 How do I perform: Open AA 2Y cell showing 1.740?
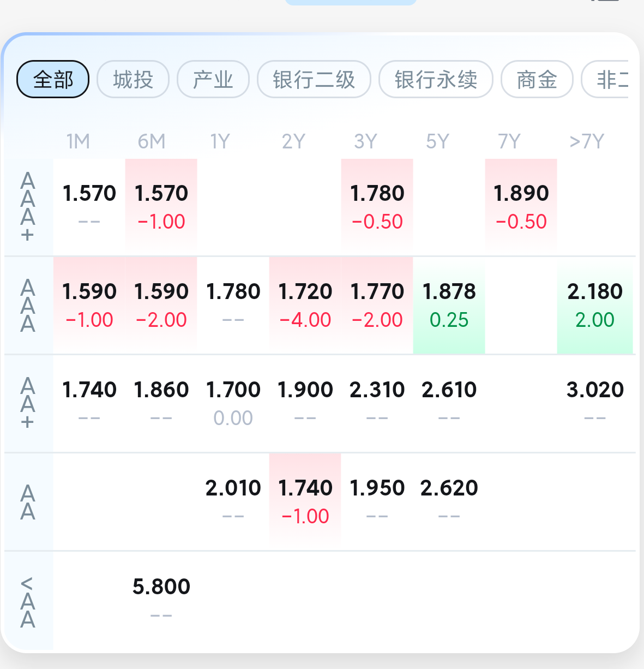pos(305,501)
